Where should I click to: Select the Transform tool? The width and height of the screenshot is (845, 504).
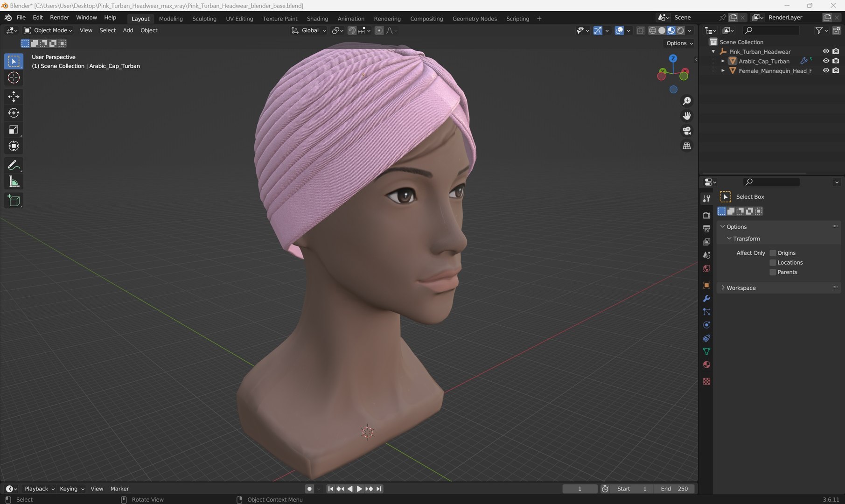(x=14, y=146)
